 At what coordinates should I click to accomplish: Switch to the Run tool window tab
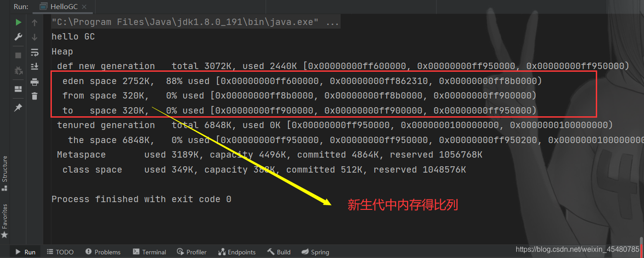tap(25, 252)
